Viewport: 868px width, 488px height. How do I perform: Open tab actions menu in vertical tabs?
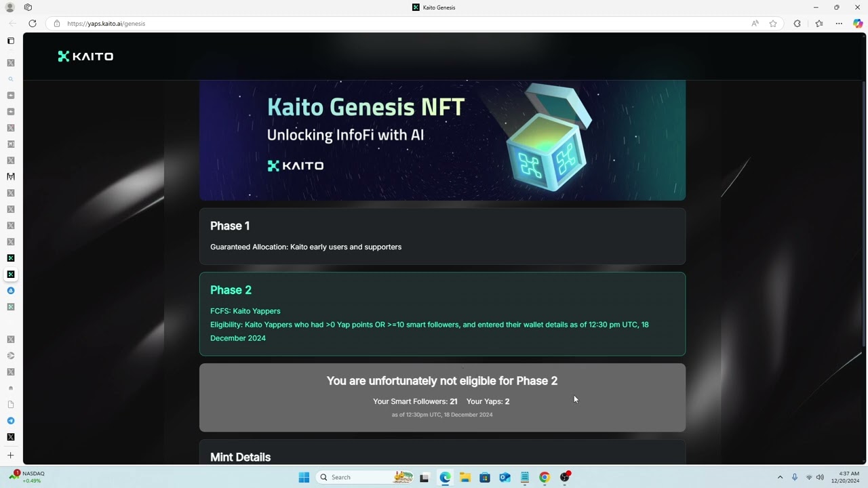(x=10, y=41)
